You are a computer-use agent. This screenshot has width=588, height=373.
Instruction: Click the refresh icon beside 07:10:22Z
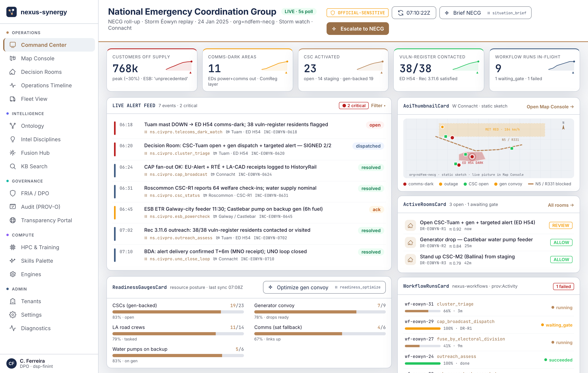tap(400, 13)
